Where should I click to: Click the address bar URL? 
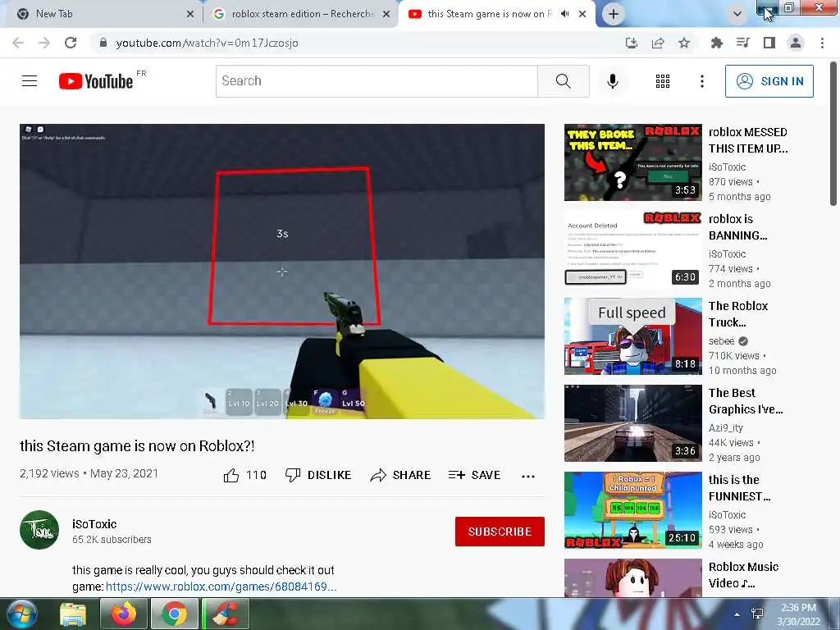tap(208, 43)
